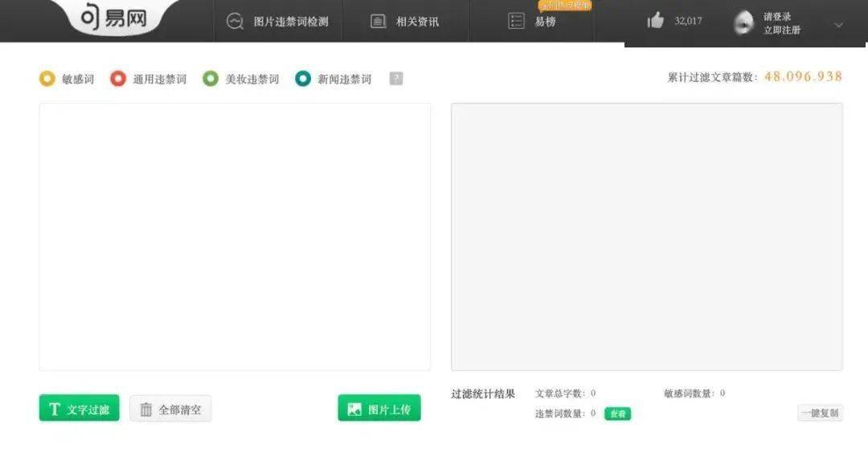Click the 一键复制 copy button
Screen dimensions: 868x452
tap(820, 413)
